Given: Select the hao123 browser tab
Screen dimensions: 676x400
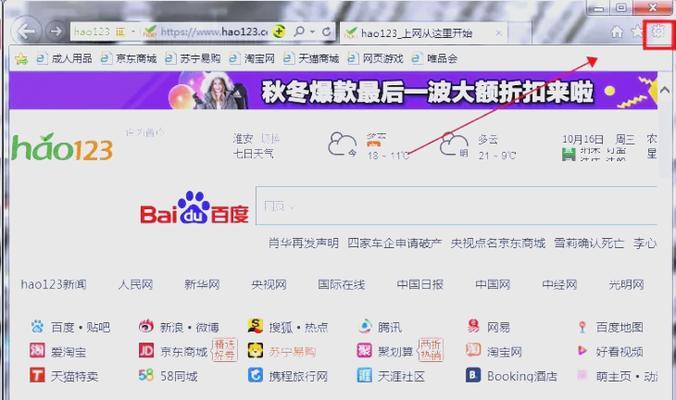Looking at the screenshot, I should point(422,33).
